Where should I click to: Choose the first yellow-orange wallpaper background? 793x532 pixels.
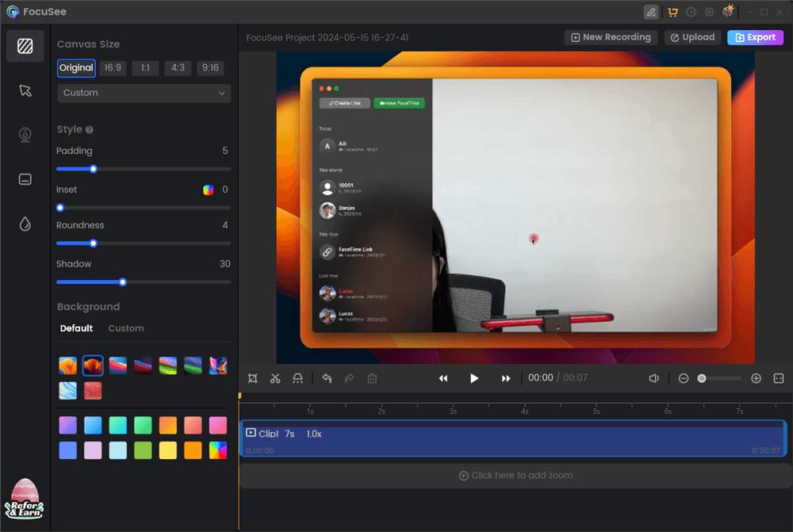[x=67, y=366]
